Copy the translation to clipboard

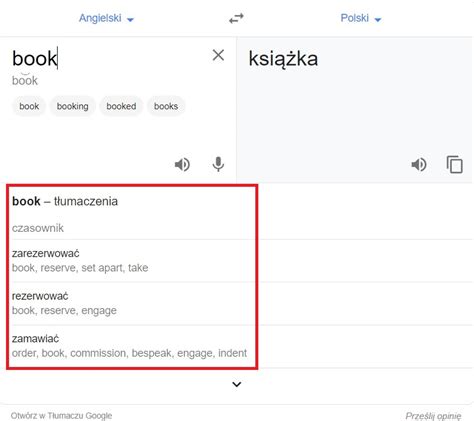coord(454,164)
